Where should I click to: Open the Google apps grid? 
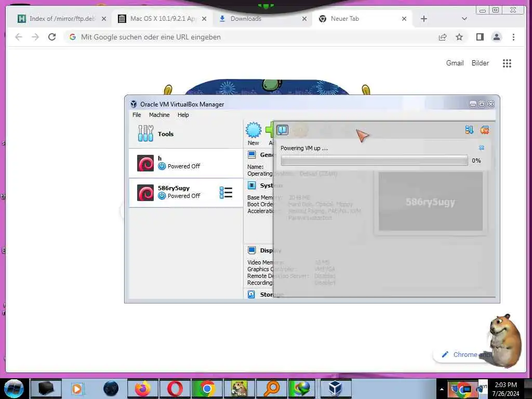tap(507, 63)
